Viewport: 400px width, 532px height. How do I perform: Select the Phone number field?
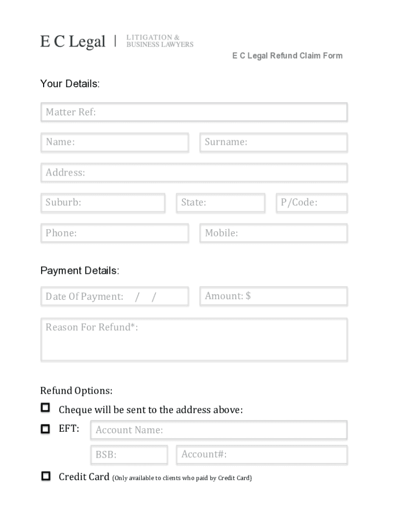coord(115,233)
